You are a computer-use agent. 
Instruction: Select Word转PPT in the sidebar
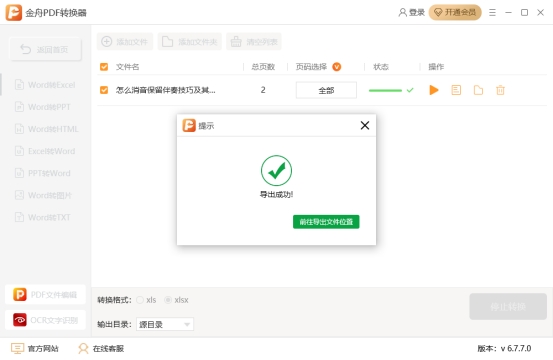click(43, 107)
